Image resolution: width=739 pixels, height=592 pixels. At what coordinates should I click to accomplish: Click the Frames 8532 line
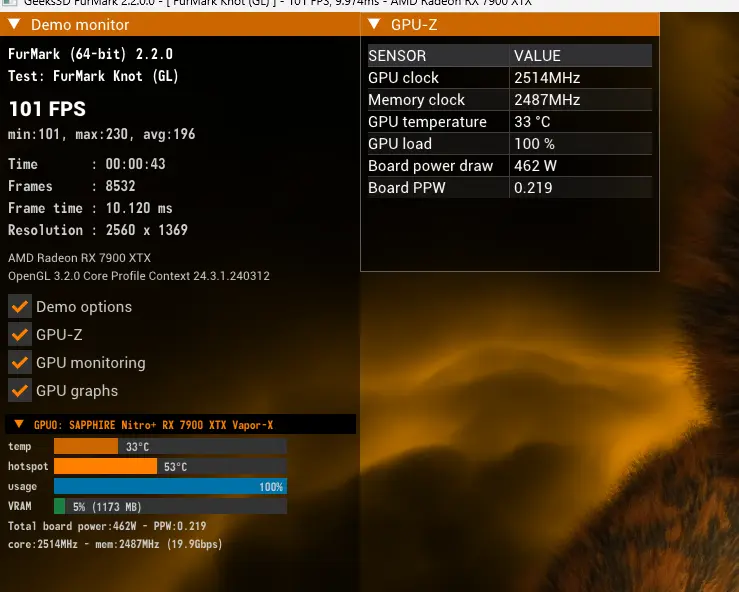pyautogui.click(x=72, y=186)
